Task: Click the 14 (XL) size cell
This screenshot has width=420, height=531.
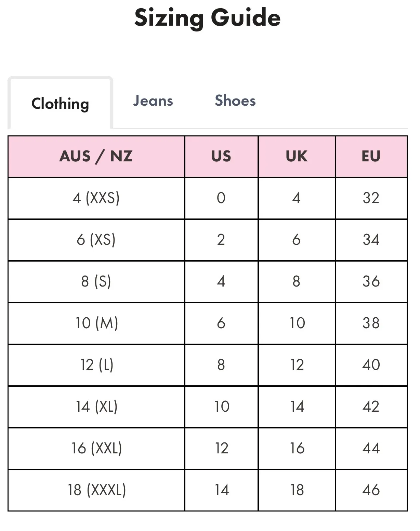Action: (x=96, y=407)
